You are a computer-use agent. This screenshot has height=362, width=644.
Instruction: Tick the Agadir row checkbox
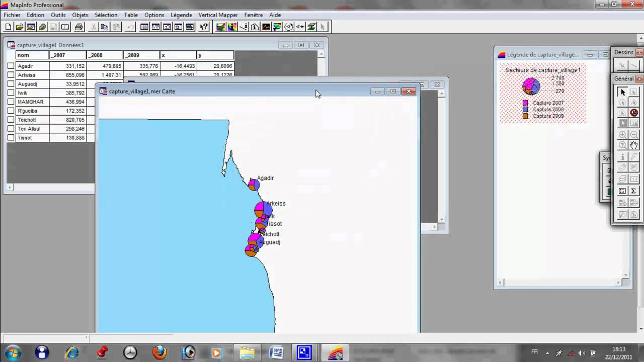point(11,66)
